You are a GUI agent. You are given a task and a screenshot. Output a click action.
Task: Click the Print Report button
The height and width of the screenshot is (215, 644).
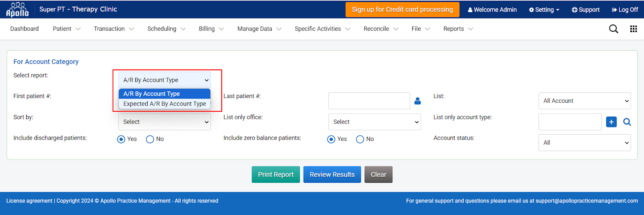[276, 174]
